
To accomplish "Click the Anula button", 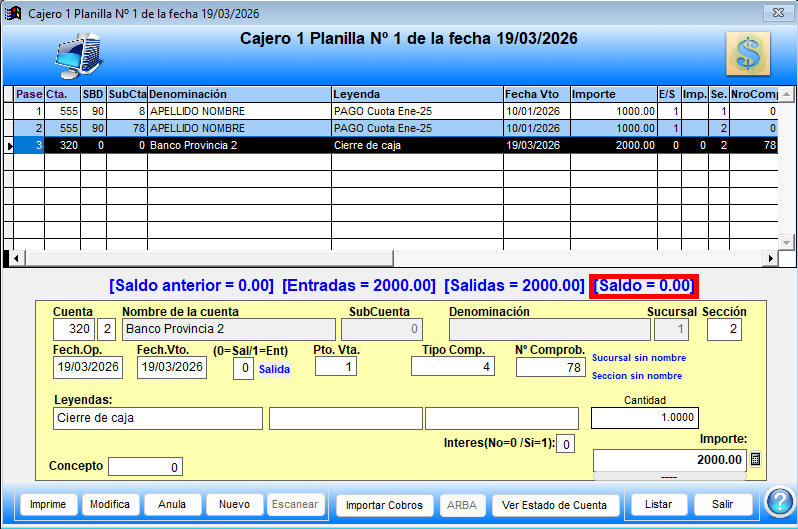I will [x=172, y=505].
